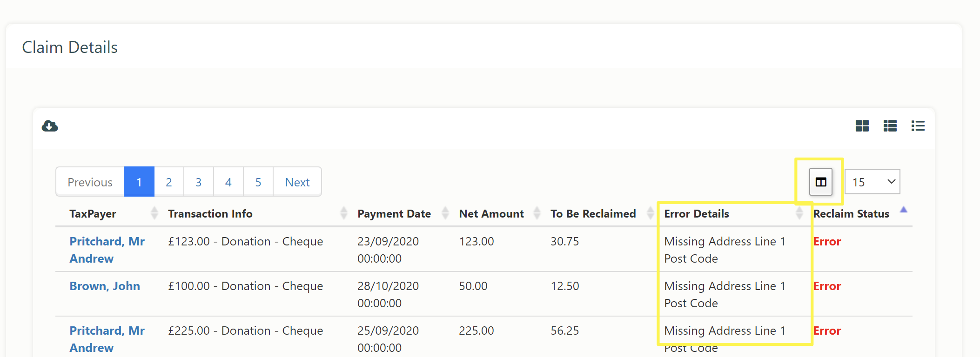Screen dimensions: 980x357
Task: Open the Brown, John taxpayer link
Action: click(105, 286)
